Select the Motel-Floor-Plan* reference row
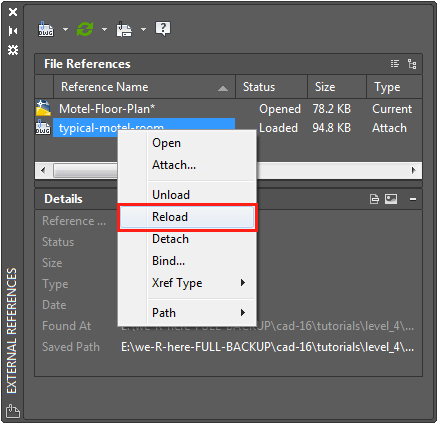This screenshot has width=439, height=424. point(228,109)
